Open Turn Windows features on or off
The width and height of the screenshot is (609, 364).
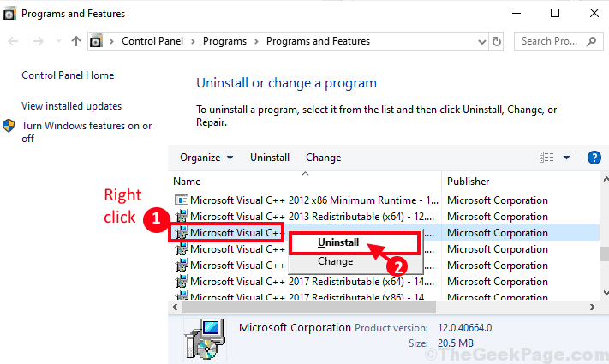click(x=87, y=132)
